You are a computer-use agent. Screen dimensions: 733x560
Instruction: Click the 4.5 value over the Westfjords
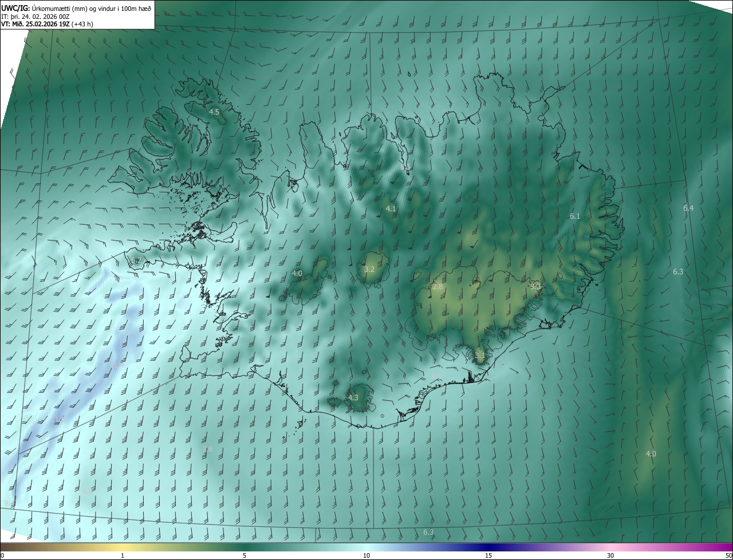tap(214, 112)
